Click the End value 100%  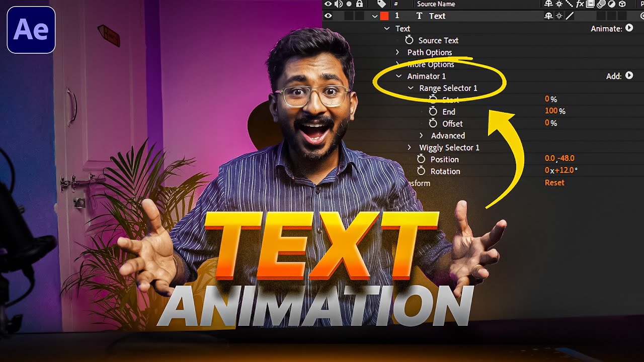click(555, 111)
